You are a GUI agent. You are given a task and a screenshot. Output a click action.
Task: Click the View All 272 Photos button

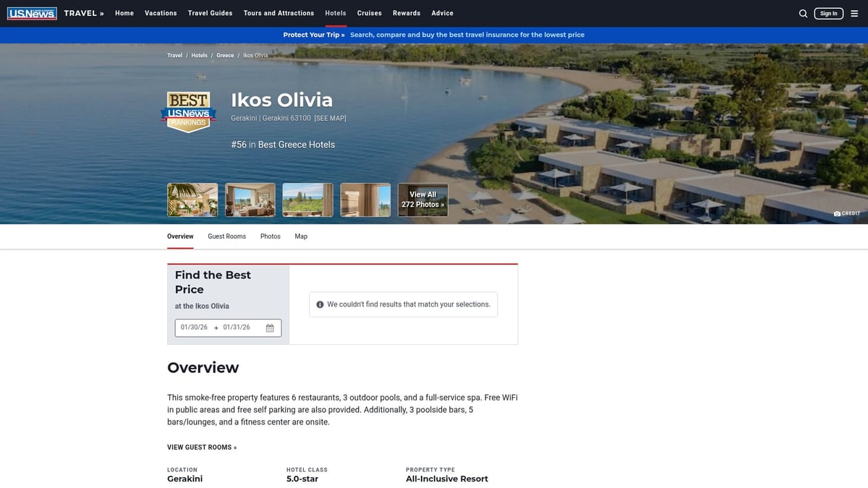pos(422,198)
